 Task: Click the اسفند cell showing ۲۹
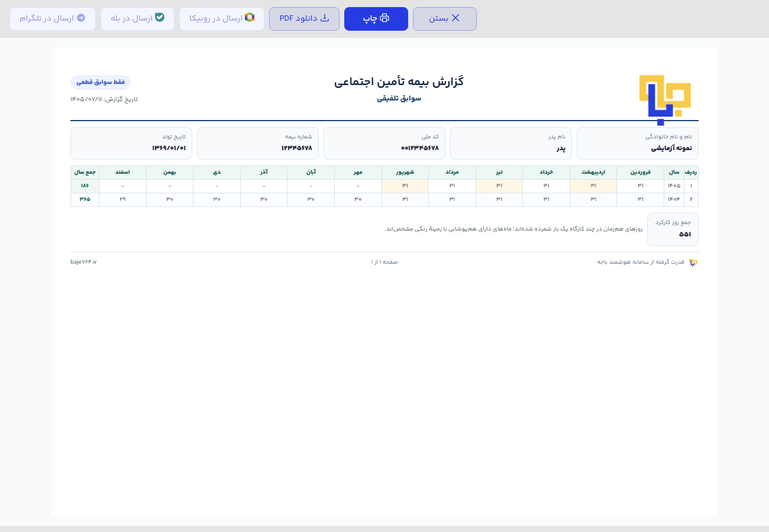coord(122,199)
